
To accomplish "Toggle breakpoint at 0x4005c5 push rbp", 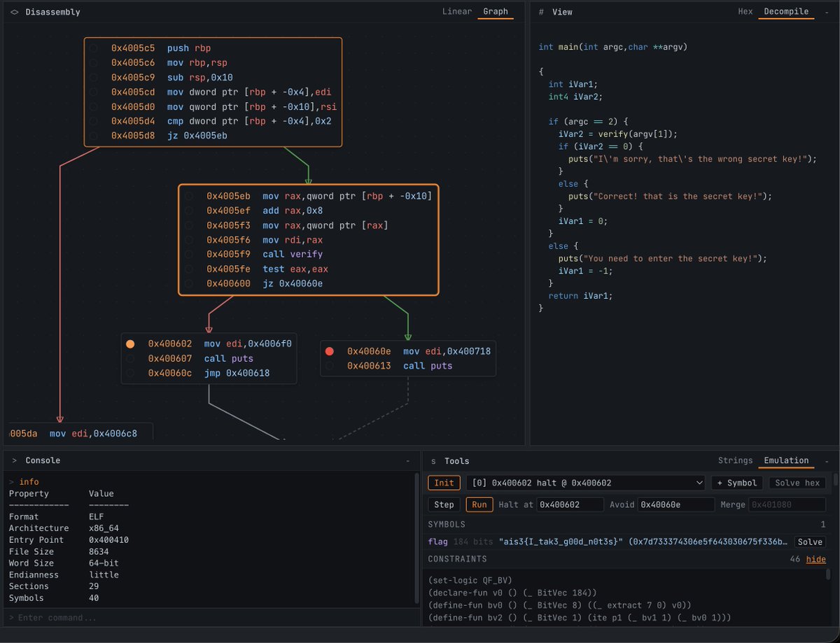I will pos(94,48).
